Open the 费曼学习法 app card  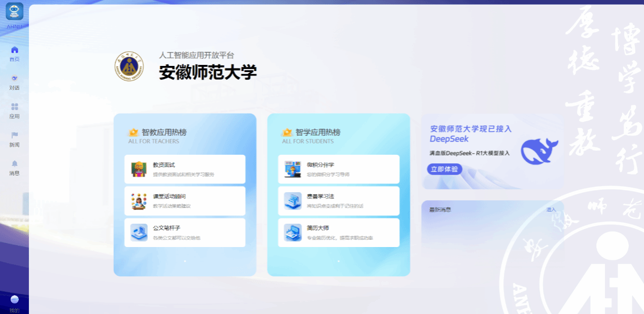pyautogui.click(x=339, y=201)
